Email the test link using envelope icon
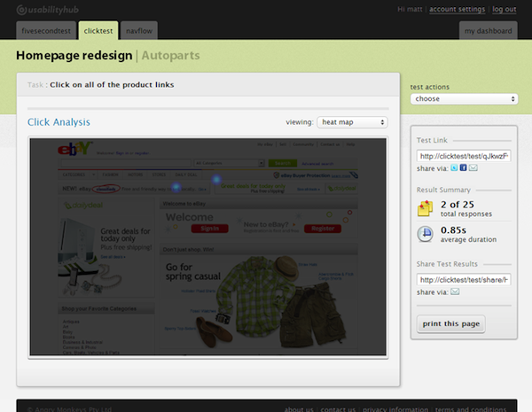 point(473,167)
